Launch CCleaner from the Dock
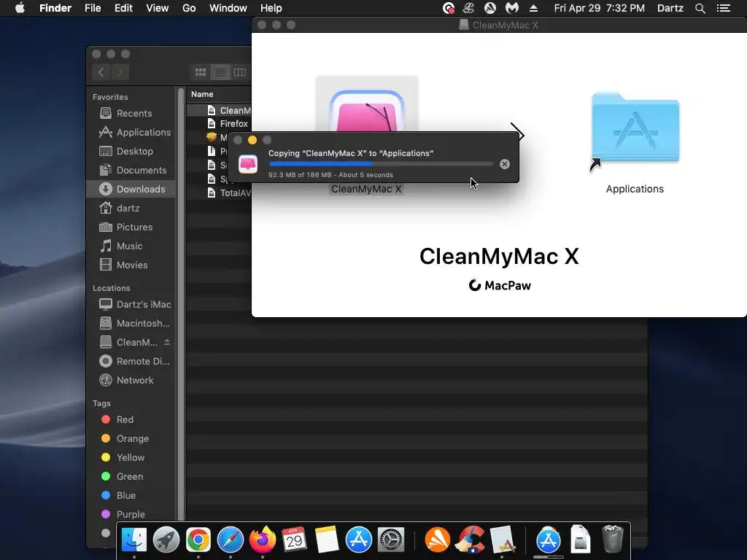This screenshot has height=560, width=747. pos(469,540)
